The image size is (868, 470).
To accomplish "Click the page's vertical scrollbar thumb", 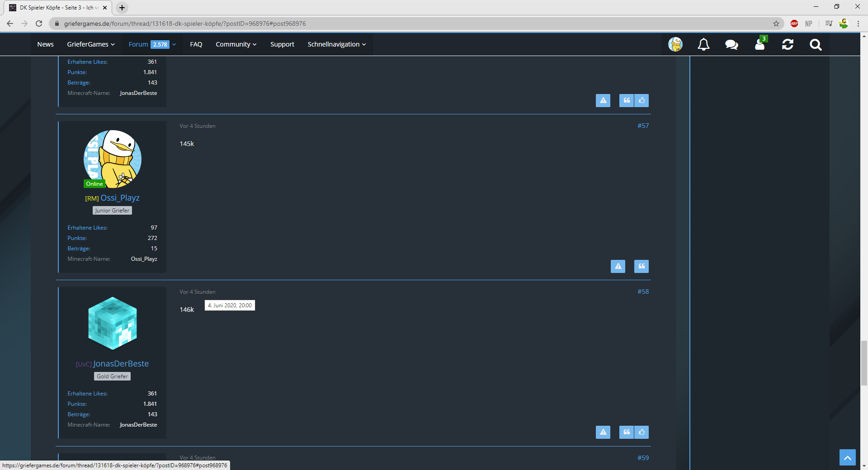I will coord(864,363).
